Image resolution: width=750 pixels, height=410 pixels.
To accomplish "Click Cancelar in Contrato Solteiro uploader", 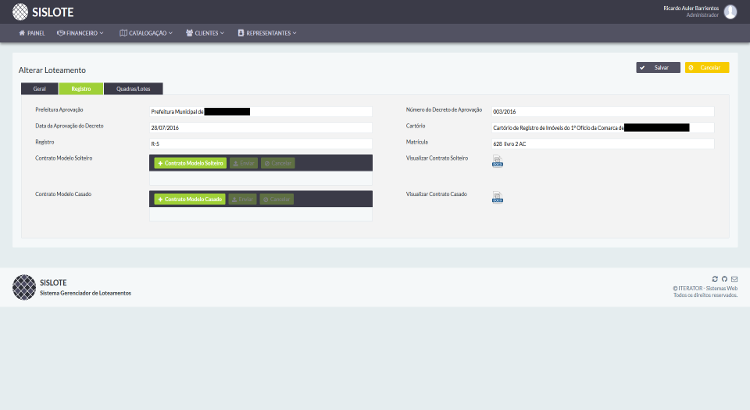I will coord(278,163).
